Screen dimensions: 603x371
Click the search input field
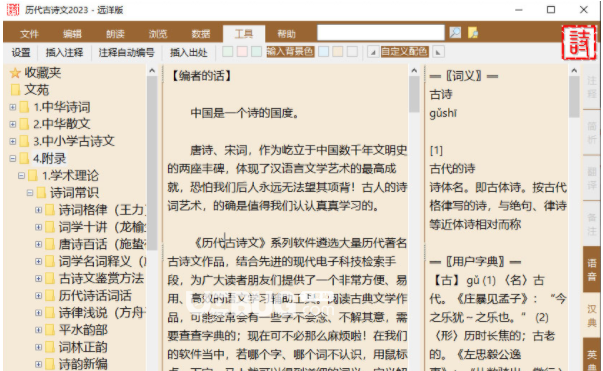[x=381, y=33]
